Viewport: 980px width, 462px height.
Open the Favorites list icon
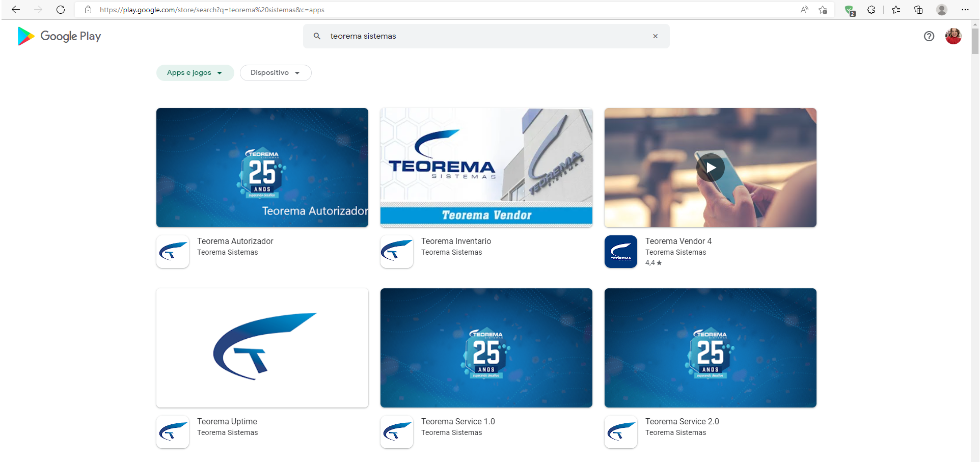tap(896, 10)
